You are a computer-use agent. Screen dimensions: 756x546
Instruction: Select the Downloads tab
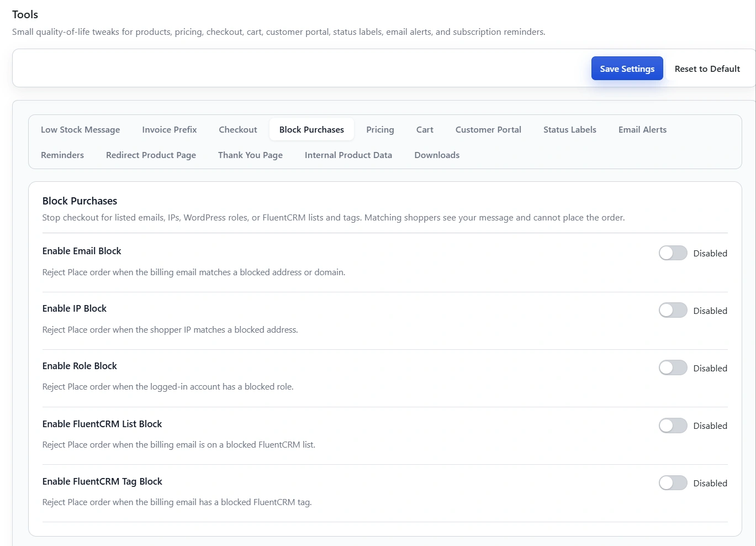pyautogui.click(x=437, y=155)
